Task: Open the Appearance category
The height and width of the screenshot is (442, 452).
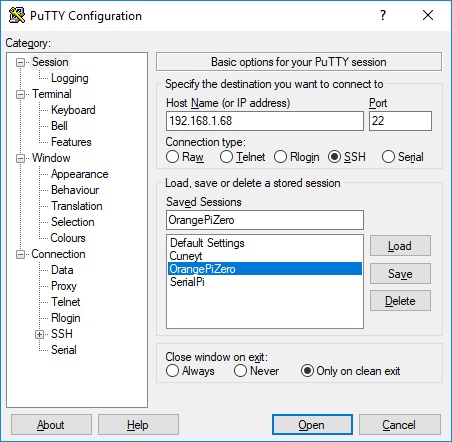Action: (79, 174)
